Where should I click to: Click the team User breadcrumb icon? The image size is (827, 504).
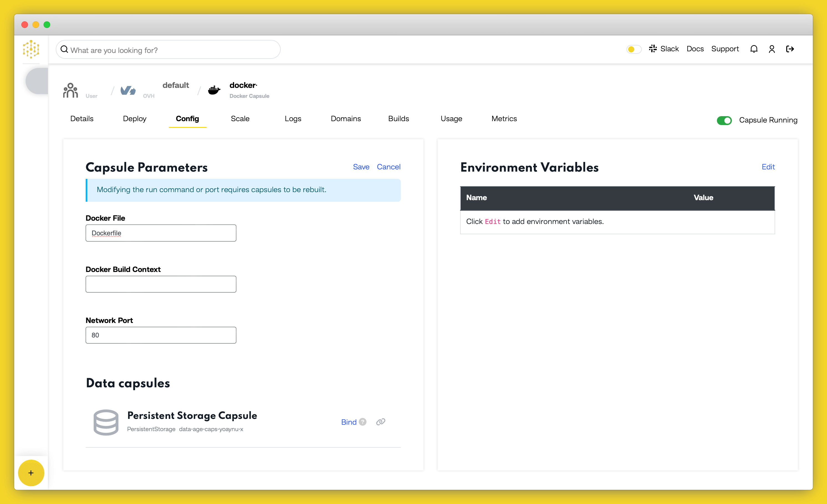(x=70, y=90)
